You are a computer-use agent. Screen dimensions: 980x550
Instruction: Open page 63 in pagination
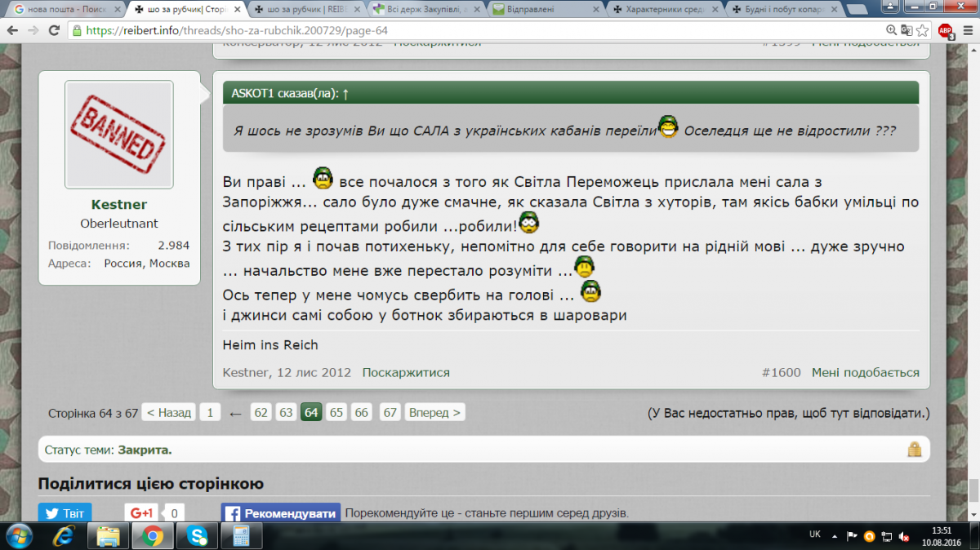coord(286,413)
